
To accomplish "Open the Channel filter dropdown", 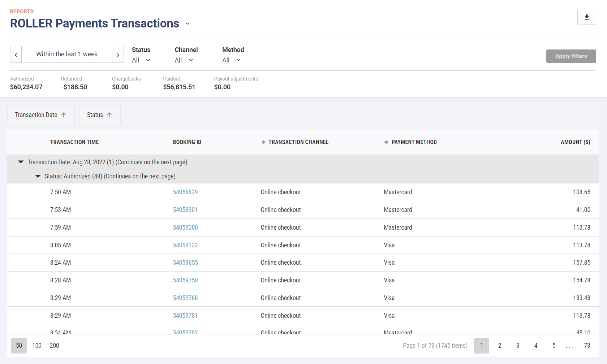I will click(x=184, y=60).
